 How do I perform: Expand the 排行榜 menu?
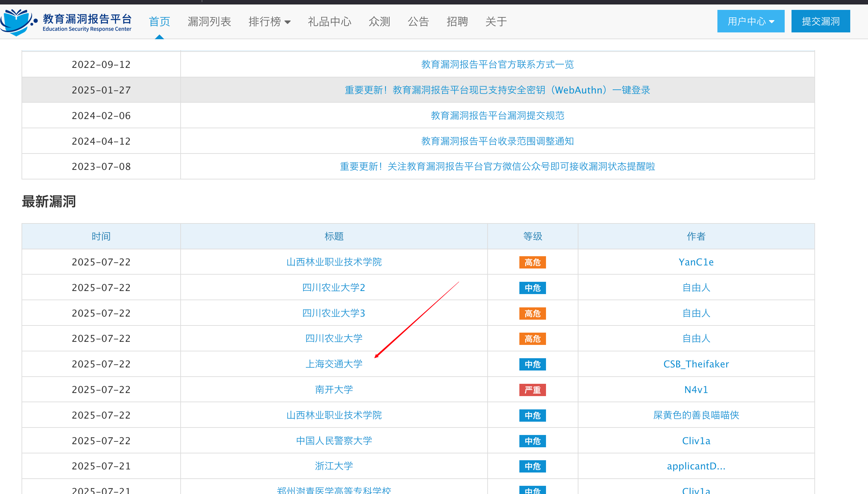[x=269, y=22]
